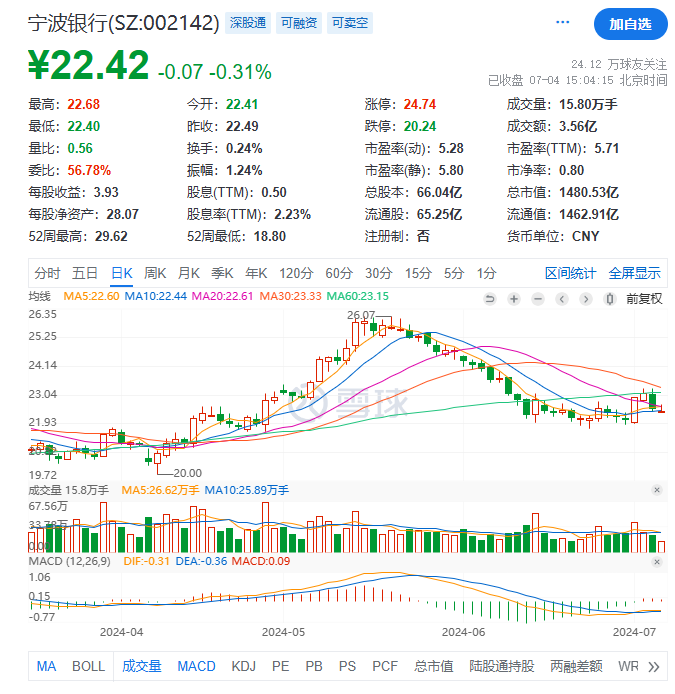Image resolution: width=675 pixels, height=694 pixels.
Task: Toggle the PE indicator
Action: (x=281, y=667)
